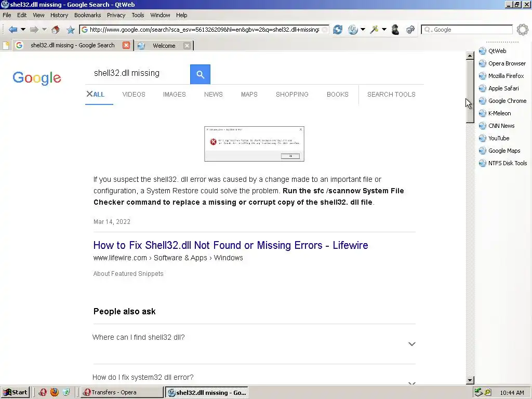Open the File menu
Screen dimensions: 532x399
7,15
